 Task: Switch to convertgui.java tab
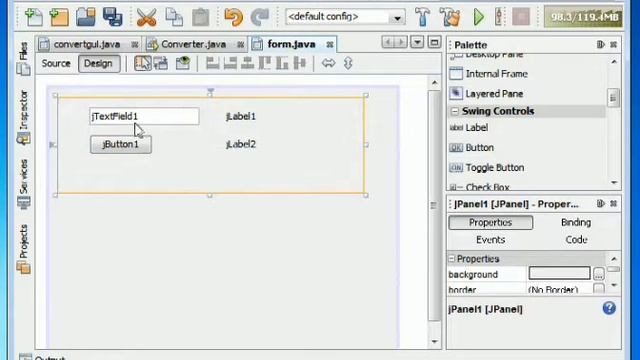87,44
